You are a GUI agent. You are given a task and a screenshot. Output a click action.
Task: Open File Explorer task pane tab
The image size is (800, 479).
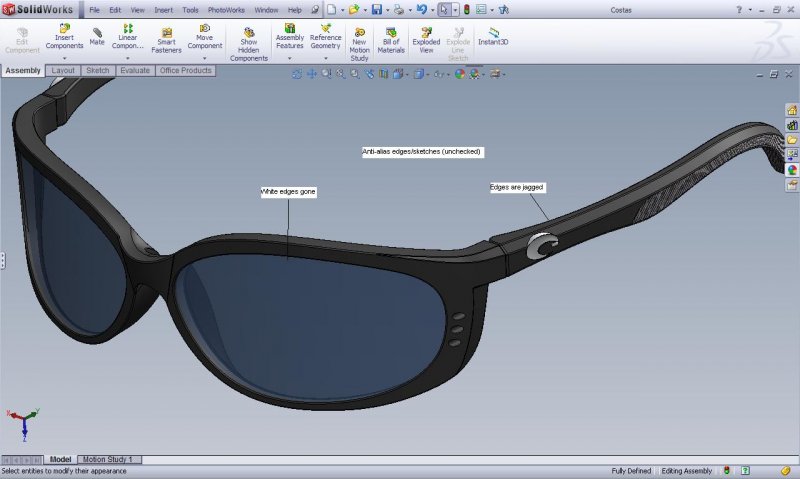792,140
